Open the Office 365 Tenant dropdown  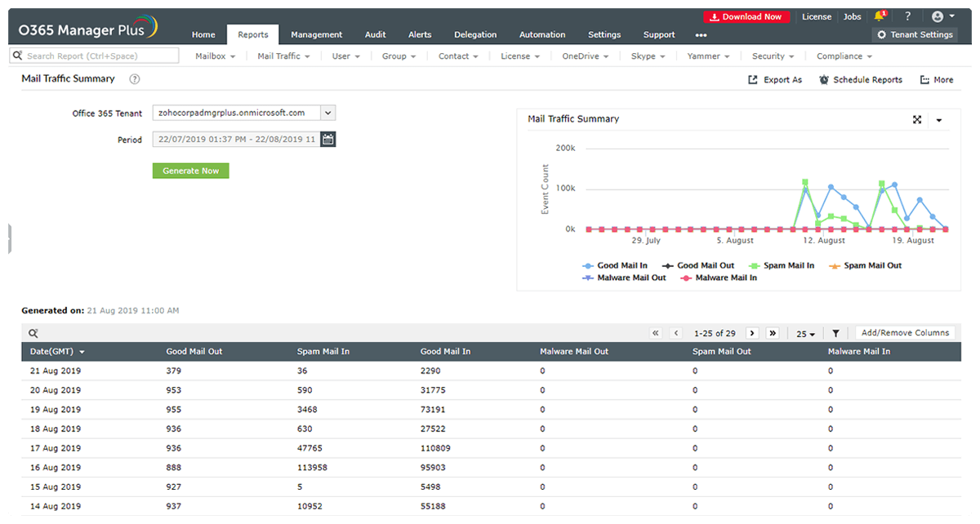327,113
